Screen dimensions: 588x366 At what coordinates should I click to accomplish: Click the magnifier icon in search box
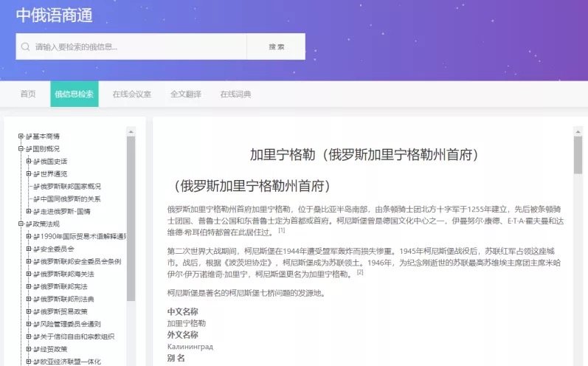(x=26, y=46)
